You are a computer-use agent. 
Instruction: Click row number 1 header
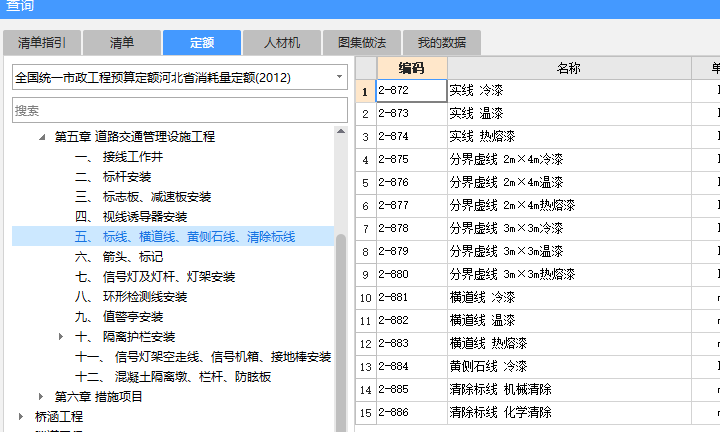pos(366,91)
